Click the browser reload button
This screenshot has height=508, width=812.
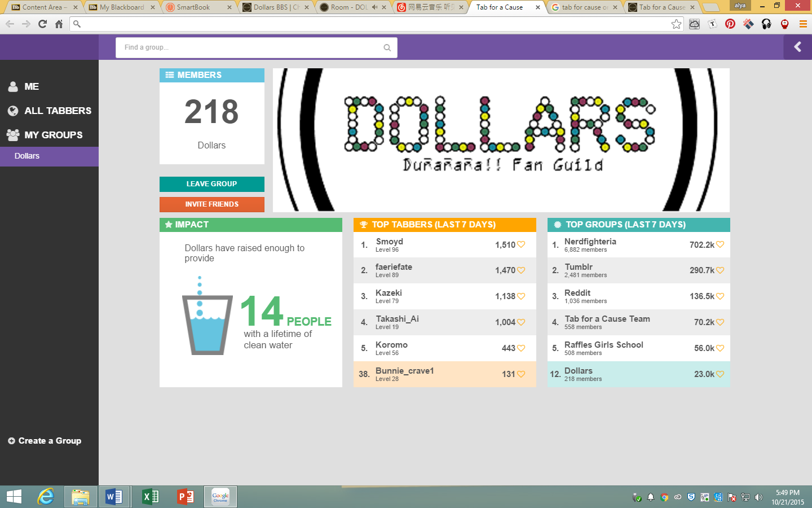point(42,24)
